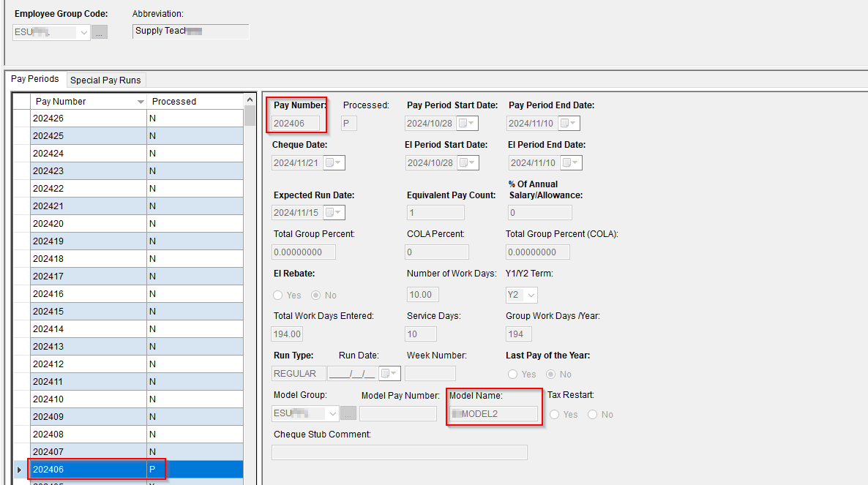
Task: Click the Number of Work Days field
Action: tap(422, 295)
